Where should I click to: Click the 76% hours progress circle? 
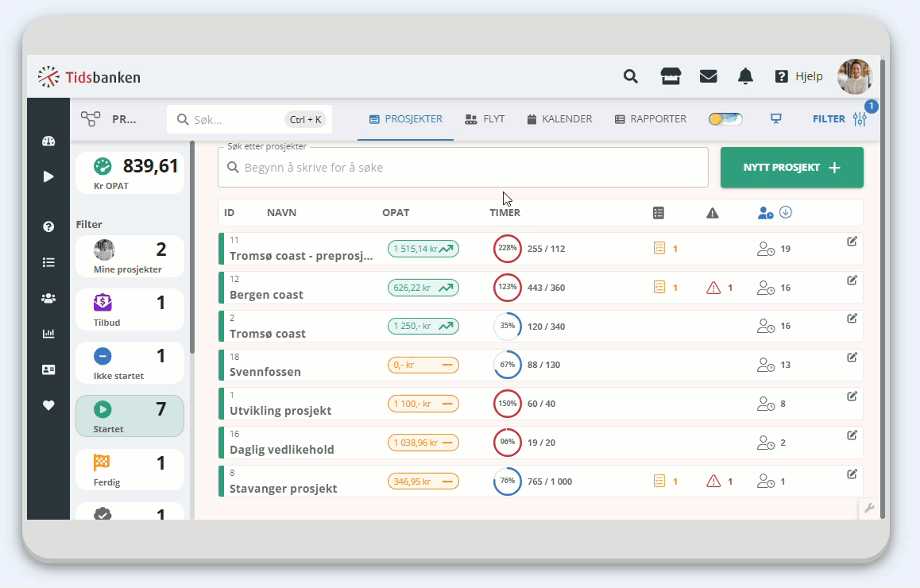pos(508,482)
